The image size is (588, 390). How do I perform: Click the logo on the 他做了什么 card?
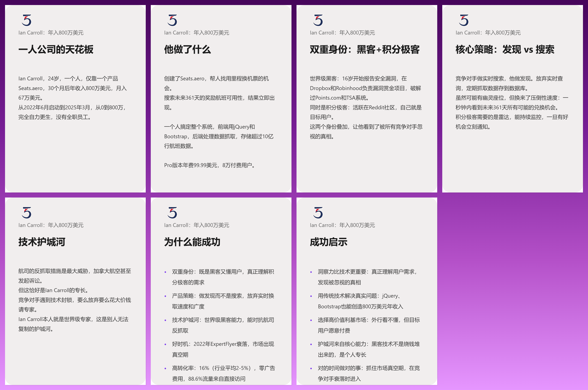[x=172, y=20]
